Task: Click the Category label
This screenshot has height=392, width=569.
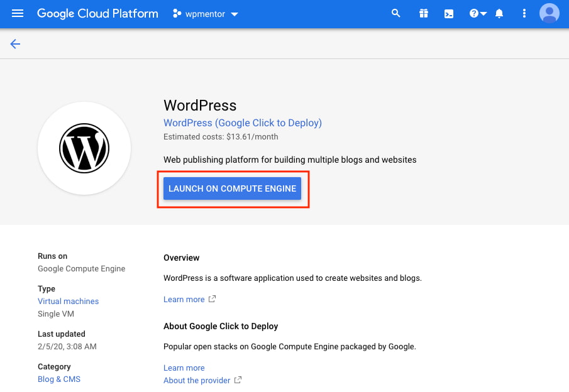Action: pos(54,367)
